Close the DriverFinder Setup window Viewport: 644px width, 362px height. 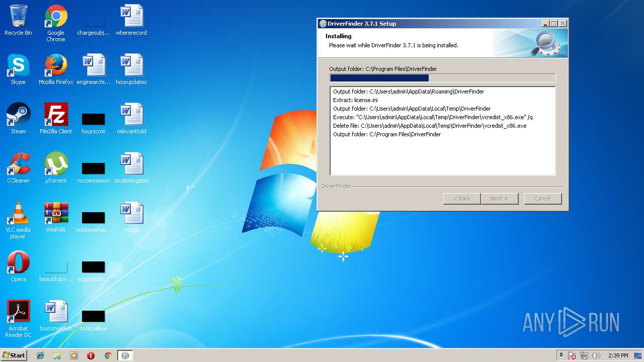click(x=563, y=24)
